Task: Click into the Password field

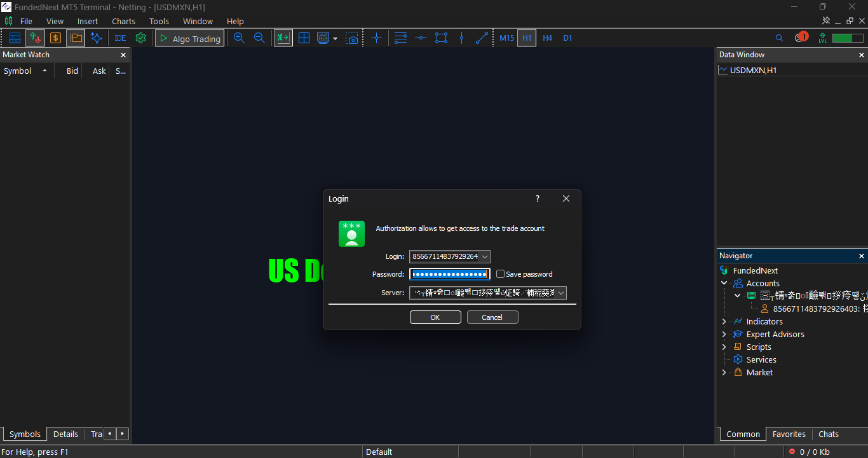Action: click(x=450, y=274)
